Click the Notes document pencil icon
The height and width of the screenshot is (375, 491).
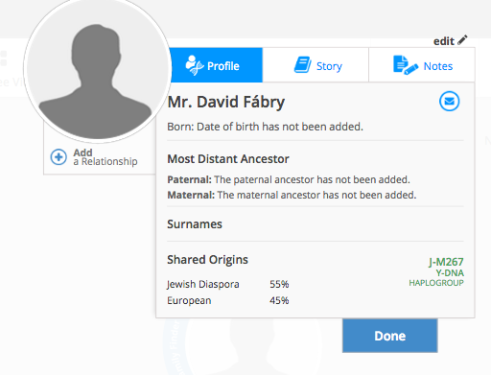[x=405, y=65]
